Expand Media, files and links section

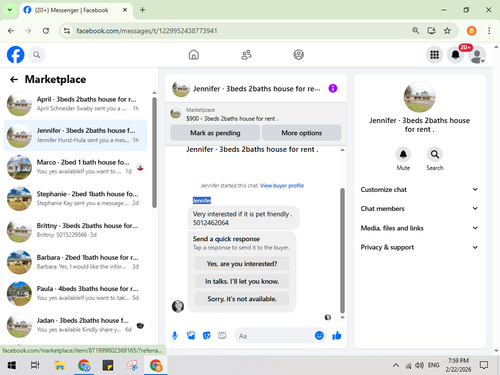pos(419,228)
